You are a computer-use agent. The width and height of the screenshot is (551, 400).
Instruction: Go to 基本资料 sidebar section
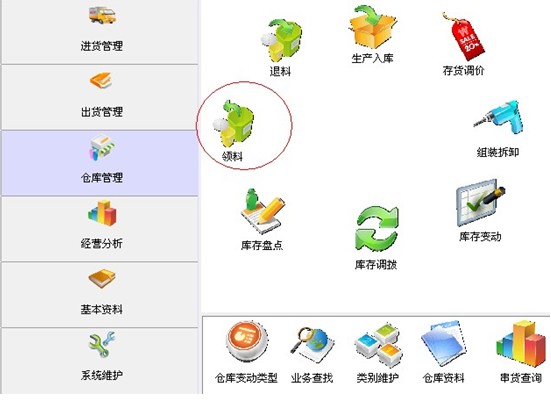[x=100, y=295]
